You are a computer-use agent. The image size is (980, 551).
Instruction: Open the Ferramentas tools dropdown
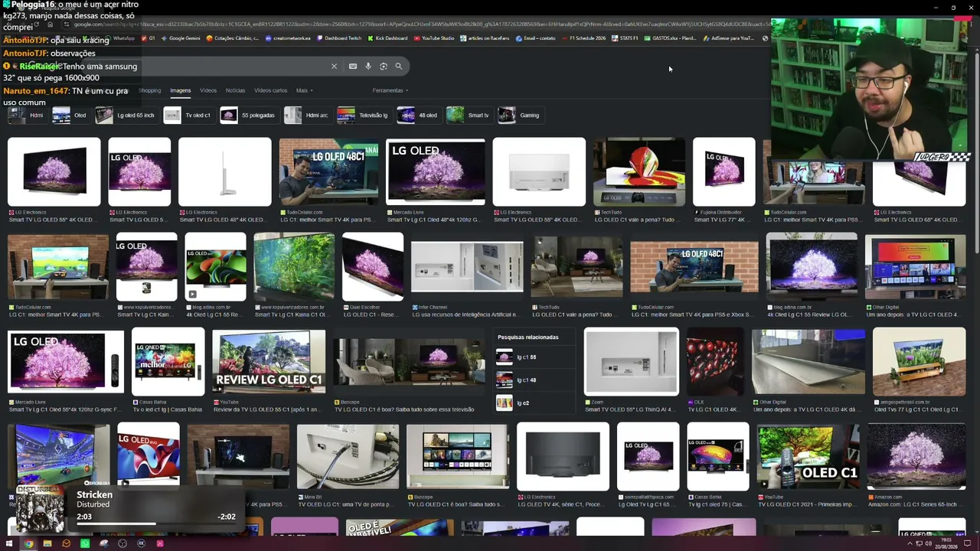point(390,90)
